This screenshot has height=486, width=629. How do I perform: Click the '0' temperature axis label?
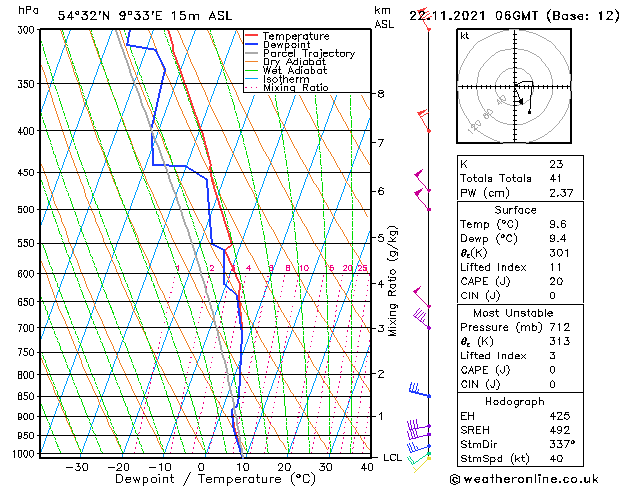click(201, 468)
